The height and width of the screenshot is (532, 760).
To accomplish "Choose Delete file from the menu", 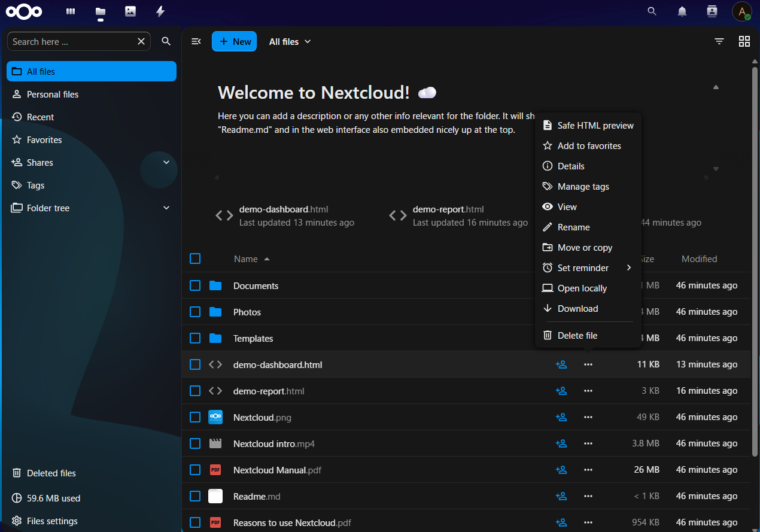I will [587, 335].
